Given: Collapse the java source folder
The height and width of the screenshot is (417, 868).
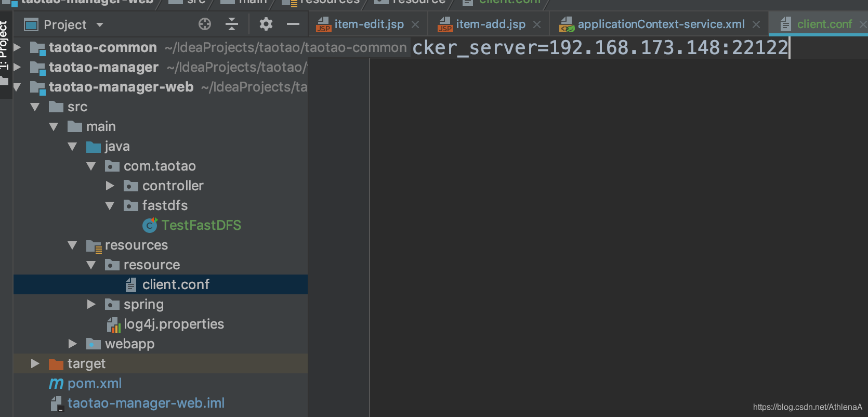Looking at the screenshot, I should (x=72, y=147).
